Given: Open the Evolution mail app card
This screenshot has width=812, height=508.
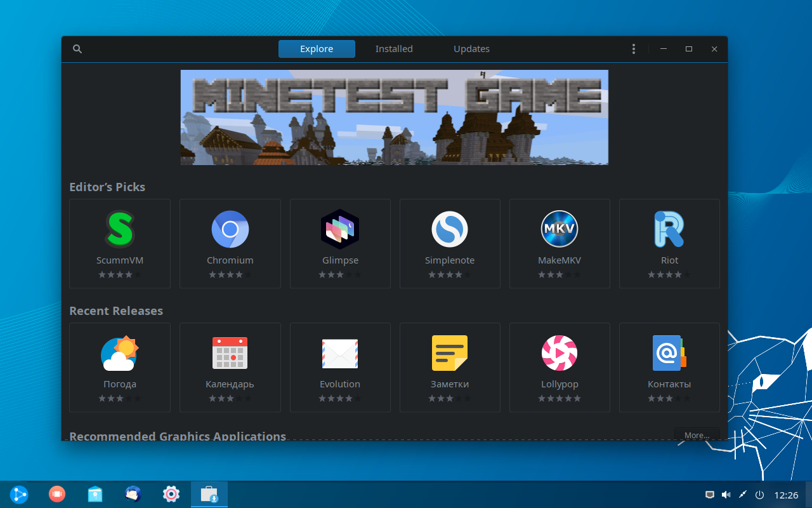Looking at the screenshot, I should click(x=340, y=368).
